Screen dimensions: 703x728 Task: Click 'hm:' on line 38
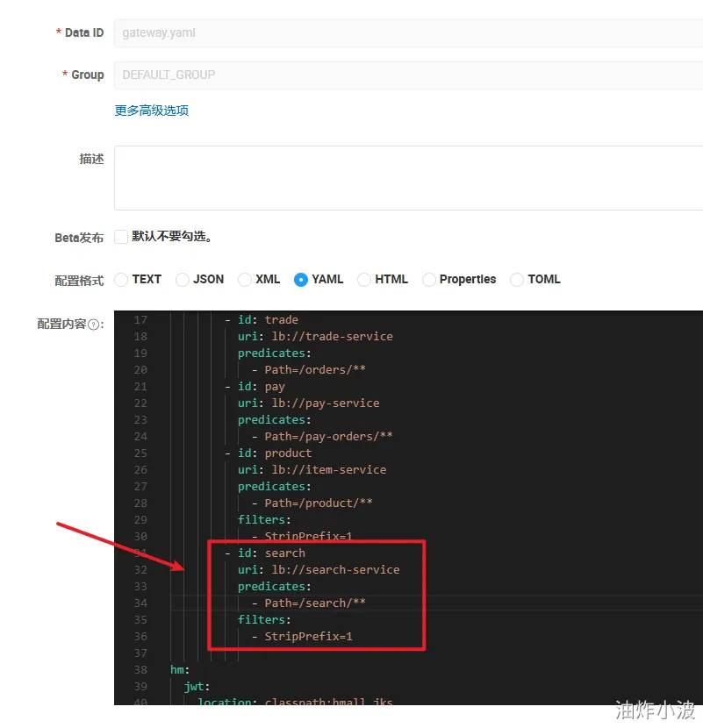click(180, 670)
